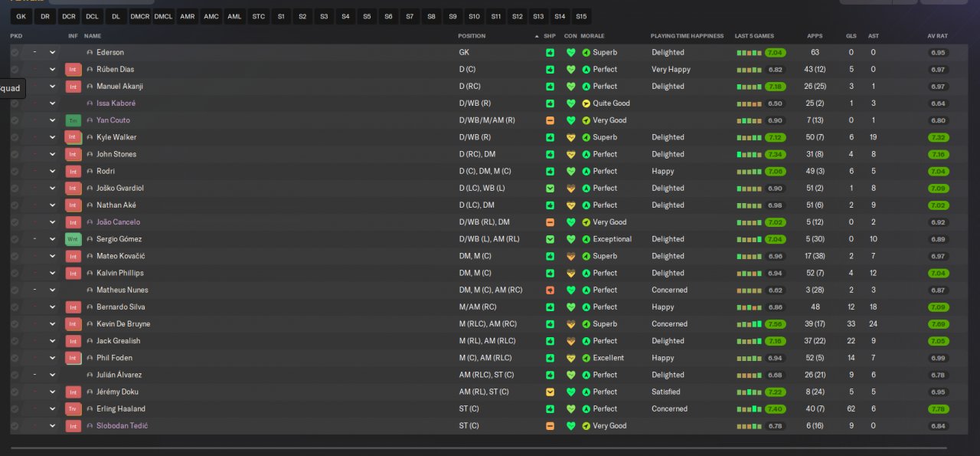980x456 pixels.
Task: Select the STC position filter button
Action: [259, 16]
